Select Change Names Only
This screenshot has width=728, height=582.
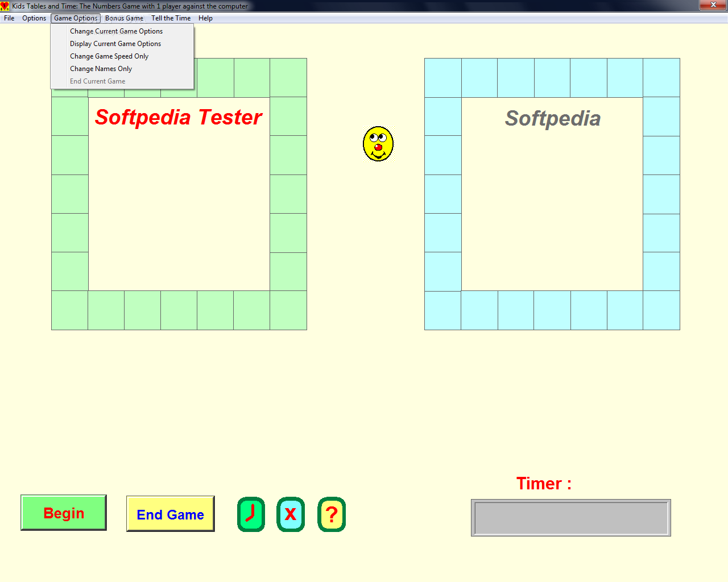click(122, 69)
